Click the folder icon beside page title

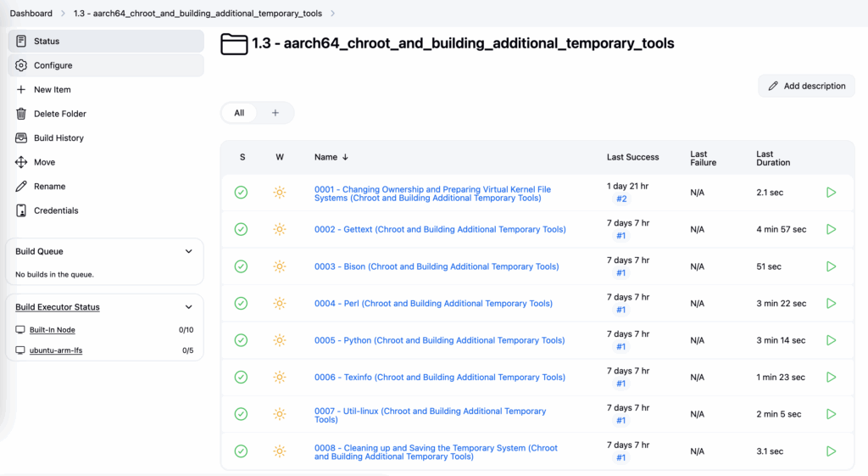click(x=234, y=44)
